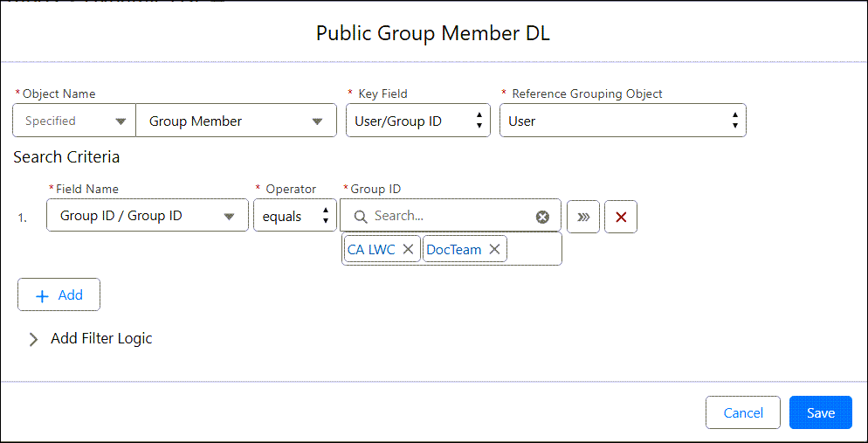This screenshot has width=868, height=443.
Task: Remove the DocTeam pill
Action: point(494,250)
